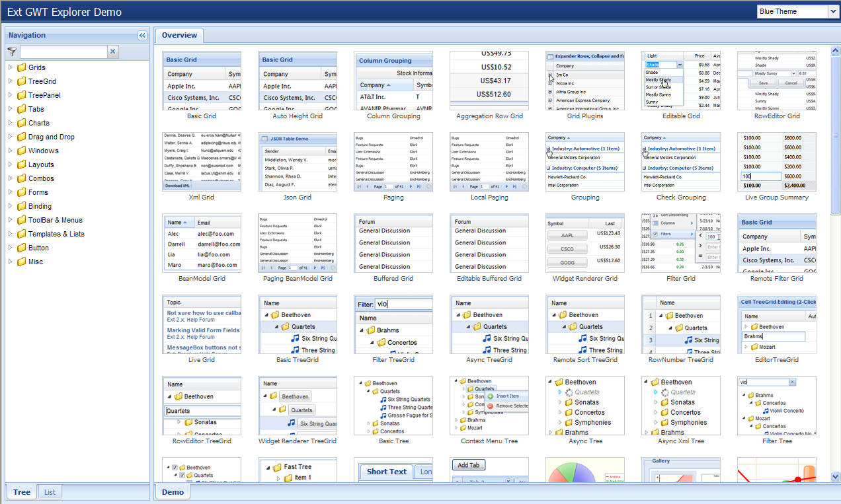This screenshot has height=504, width=841.
Task: Expand the Forms tree node
Action: (x=10, y=192)
